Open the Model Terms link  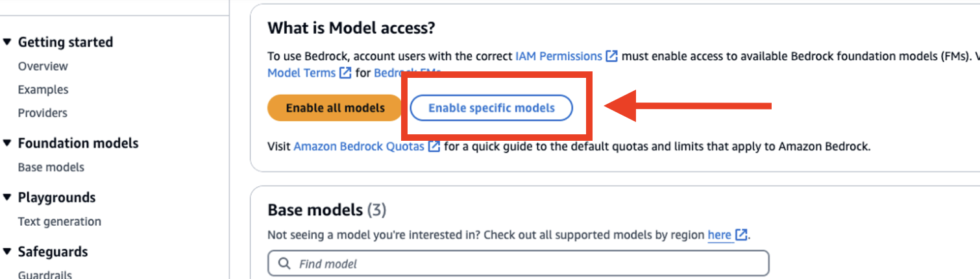(302, 73)
